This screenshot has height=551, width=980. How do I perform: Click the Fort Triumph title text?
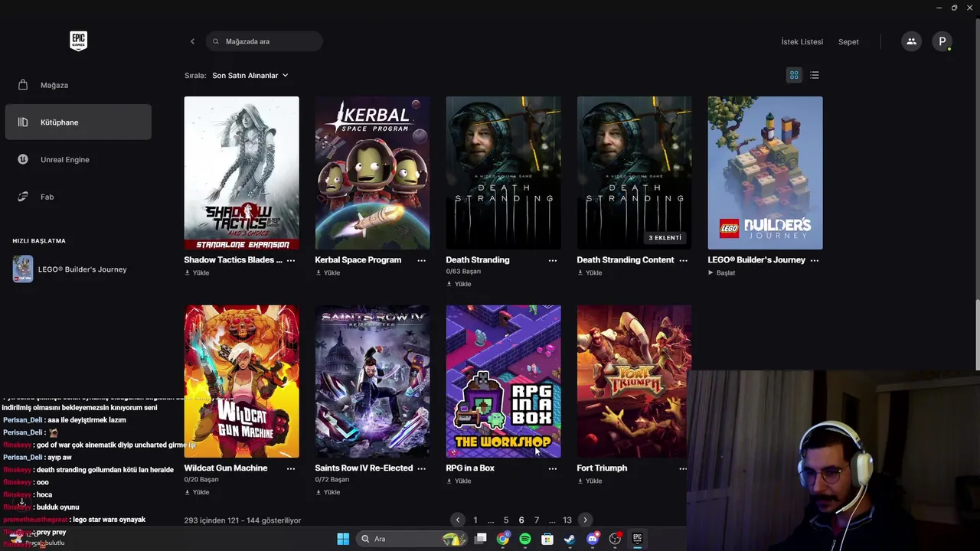point(602,468)
